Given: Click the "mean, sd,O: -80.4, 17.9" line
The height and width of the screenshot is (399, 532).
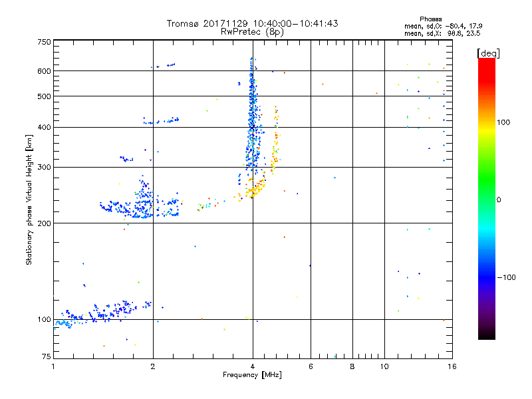Looking at the screenshot, I should (443, 26).
